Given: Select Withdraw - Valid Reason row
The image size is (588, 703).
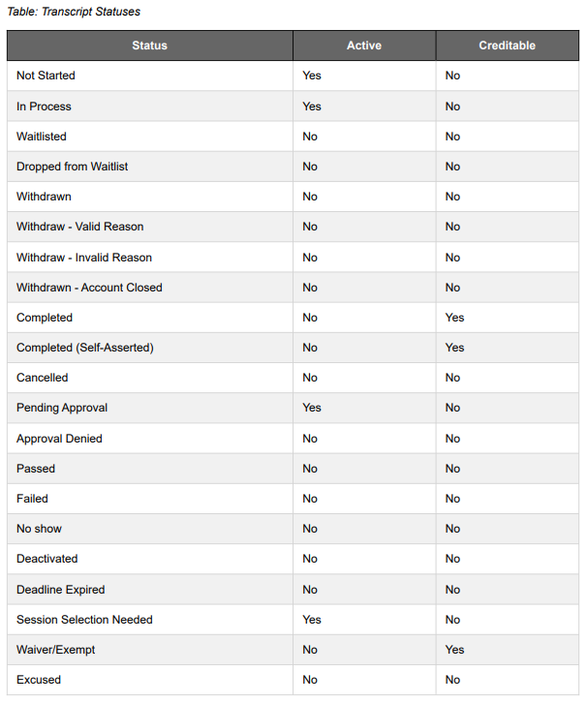Looking at the screenshot, I should pyautogui.click(x=293, y=227).
